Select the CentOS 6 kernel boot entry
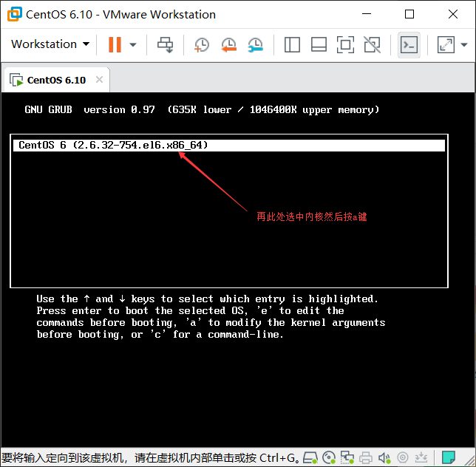Image resolution: width=476 pixels, height=467 pixels. [x=229, y=146]
